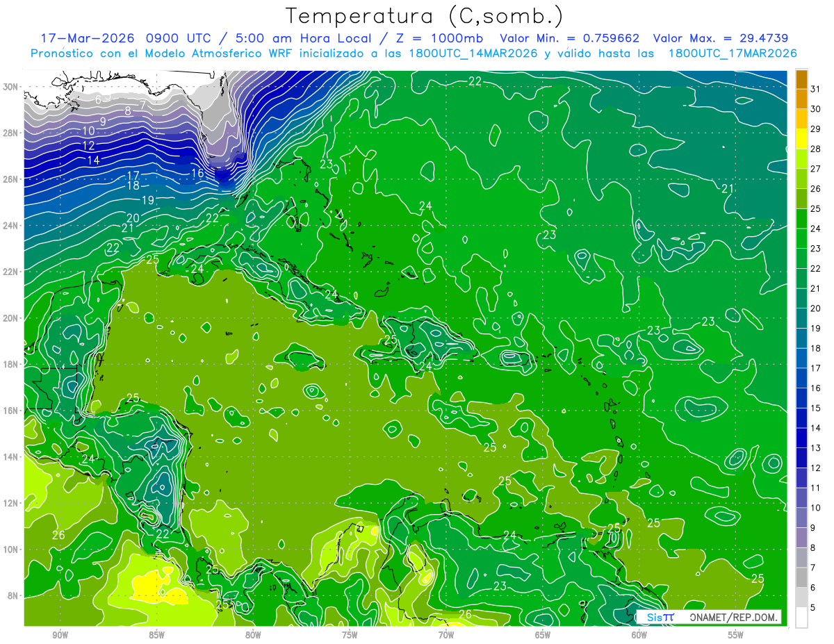Select initialization time 1800UTC_14MAR2026

(475, 53)
